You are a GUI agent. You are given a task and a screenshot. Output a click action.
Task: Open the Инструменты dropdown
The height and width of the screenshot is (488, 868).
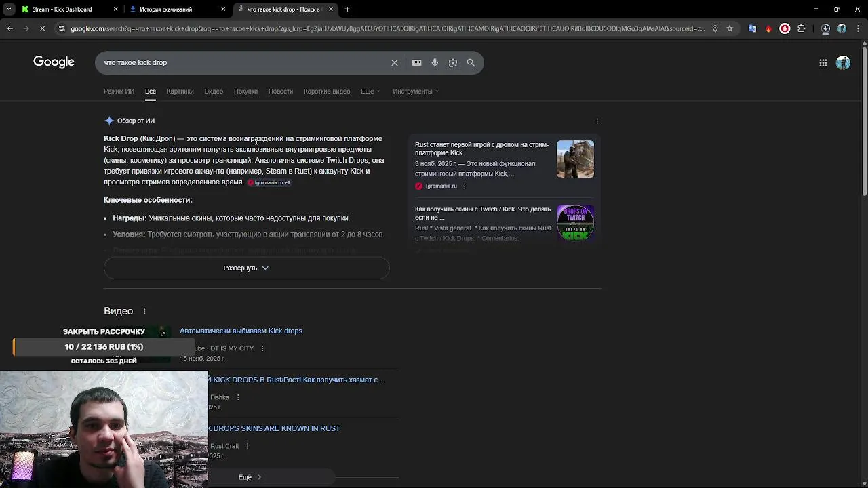416,91
